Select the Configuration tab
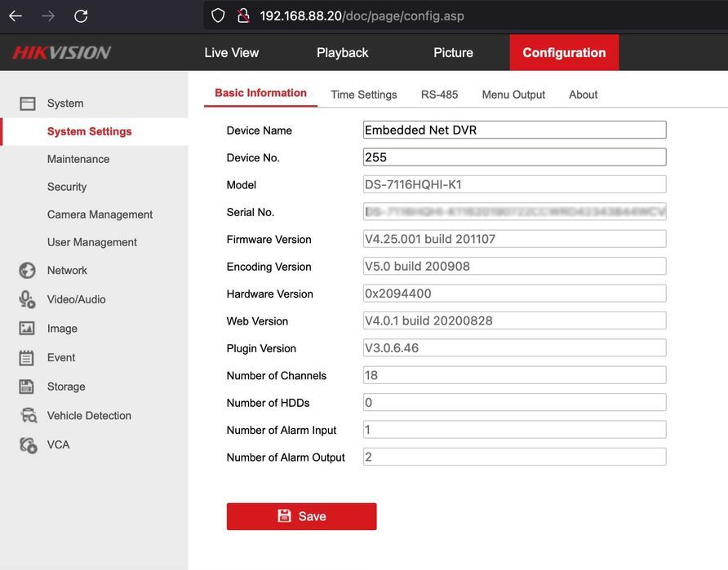Screen dimensions: 728x570 coord(564,52)
